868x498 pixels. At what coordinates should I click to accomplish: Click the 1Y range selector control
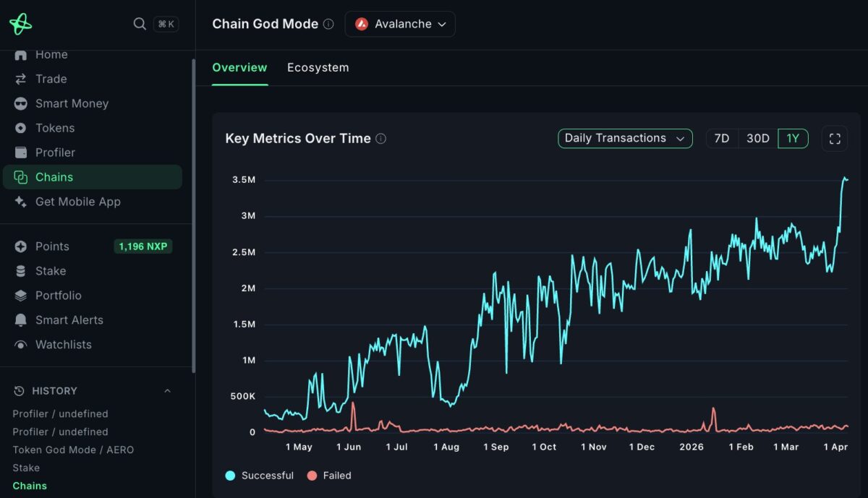pos(792,138)
